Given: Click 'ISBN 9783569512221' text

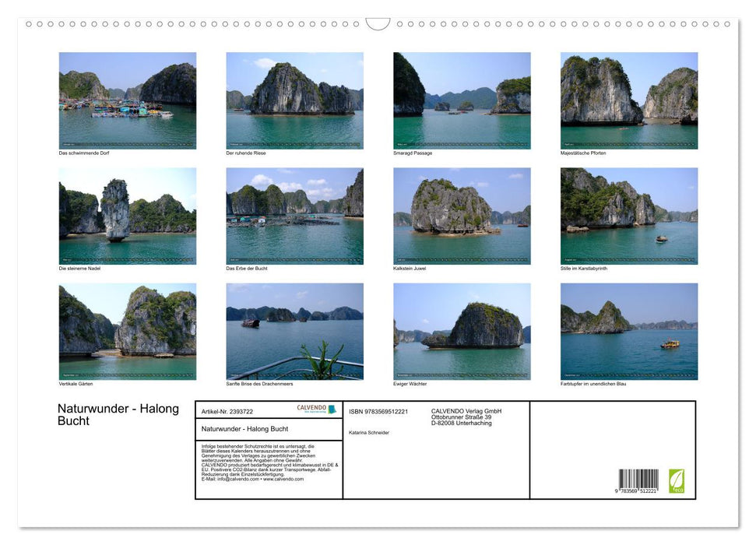Looking at the screenshot, I should click(378, 411).
